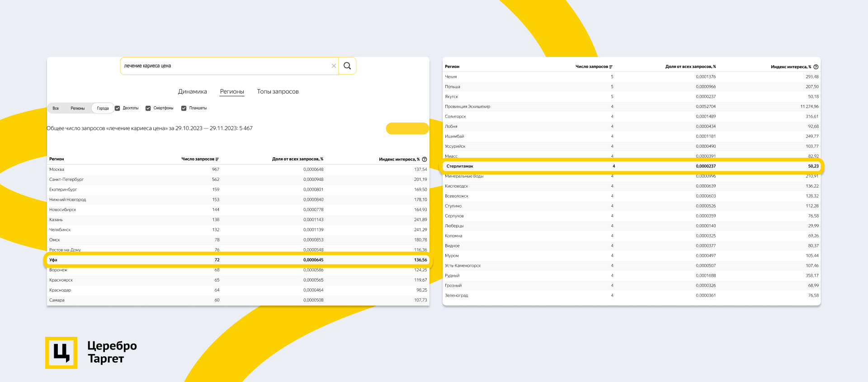Image resolution: width=868 pixels, height=382 pixels.
Task: Select the Якутск row
Action: [x=632, y=97]
